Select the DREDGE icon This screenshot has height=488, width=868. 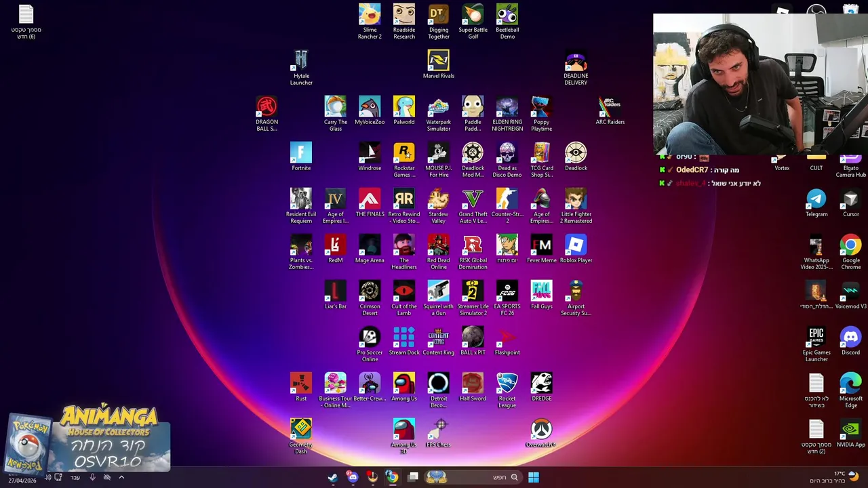pos(541,387)
